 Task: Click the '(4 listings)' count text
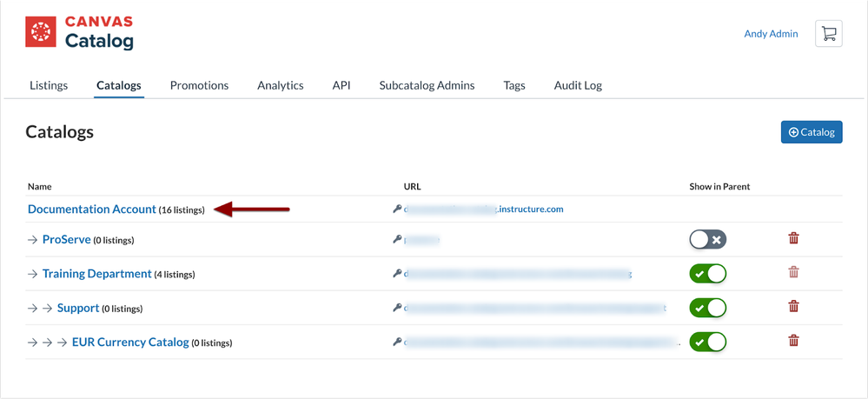[175, 275]
